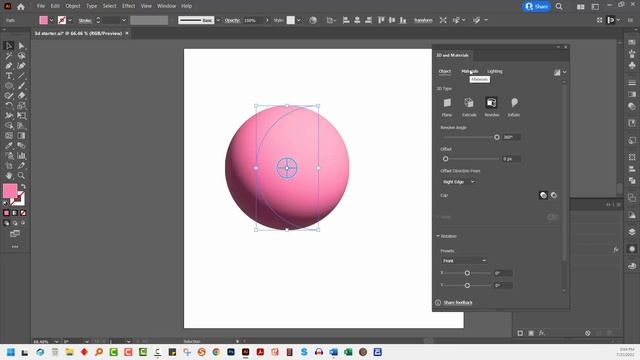Image resolution: width=640 pixels, height=360 pixels.
Task: Open graphic Style dropdown
Action: (x=299, y=20)
